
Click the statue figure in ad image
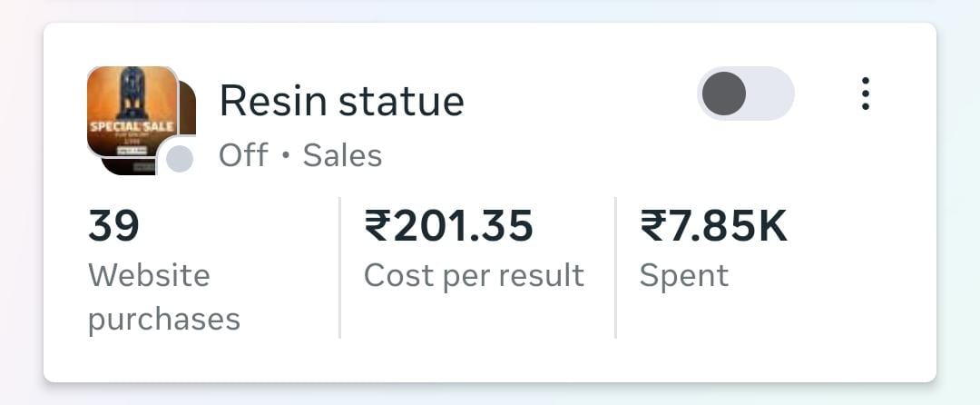(x=133, y=92)
